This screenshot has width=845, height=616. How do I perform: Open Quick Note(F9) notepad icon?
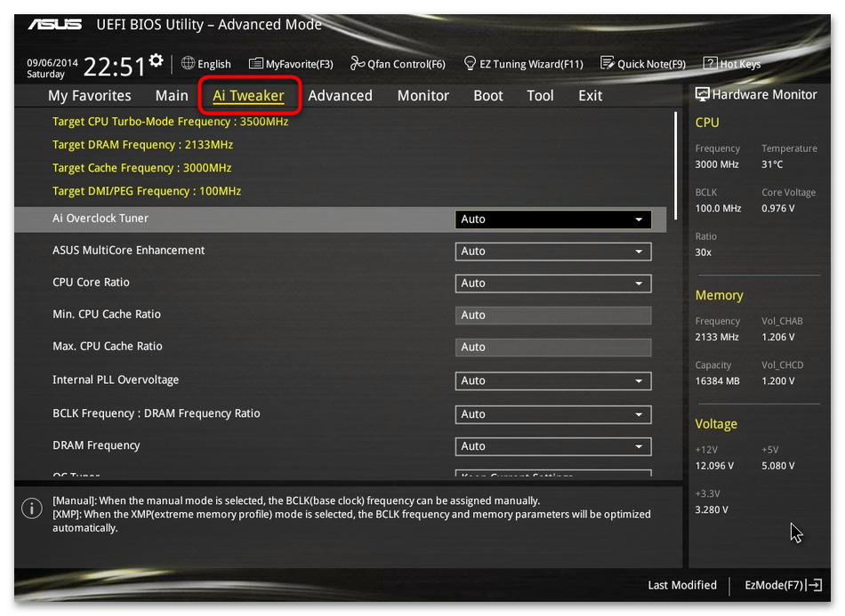tap(608, 63)
